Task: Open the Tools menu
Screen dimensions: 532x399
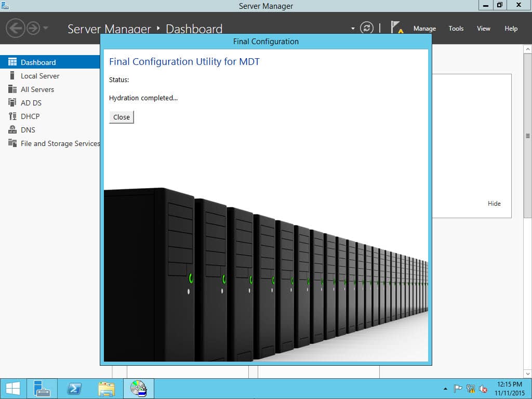Action: pyautogui.click(x=456, y=29)
